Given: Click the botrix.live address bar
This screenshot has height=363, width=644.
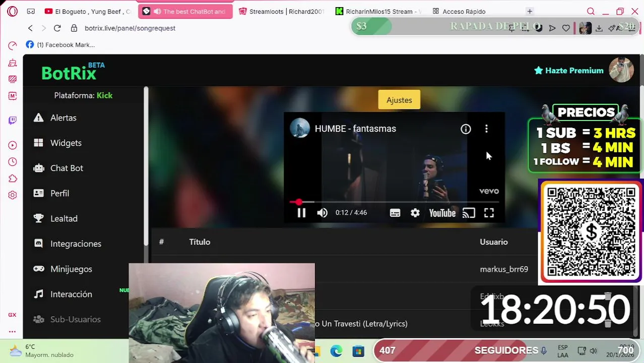Looking at the screenshot, I should click(130, 28).
